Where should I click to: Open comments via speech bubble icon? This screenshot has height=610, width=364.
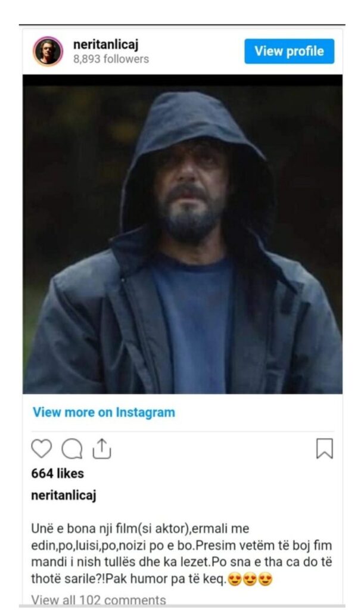72,449
